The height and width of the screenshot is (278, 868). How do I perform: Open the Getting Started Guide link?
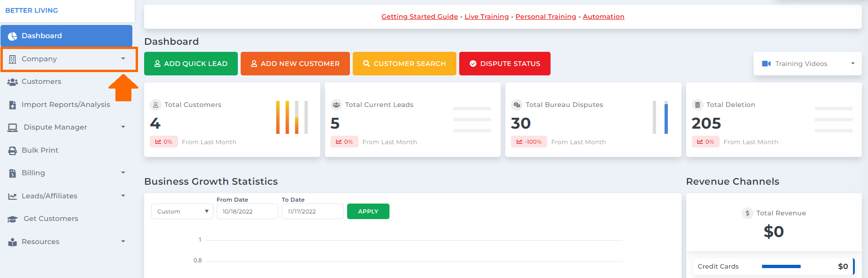click(420, 16)
